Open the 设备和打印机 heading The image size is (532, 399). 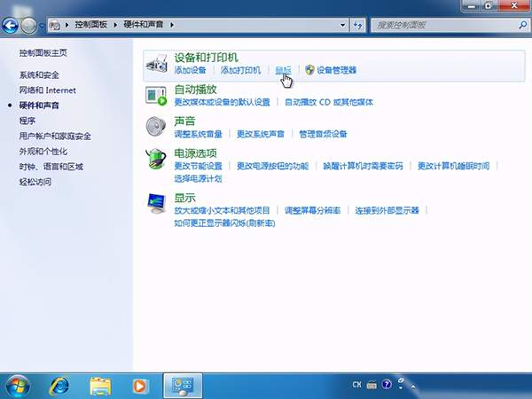[206, 58]
